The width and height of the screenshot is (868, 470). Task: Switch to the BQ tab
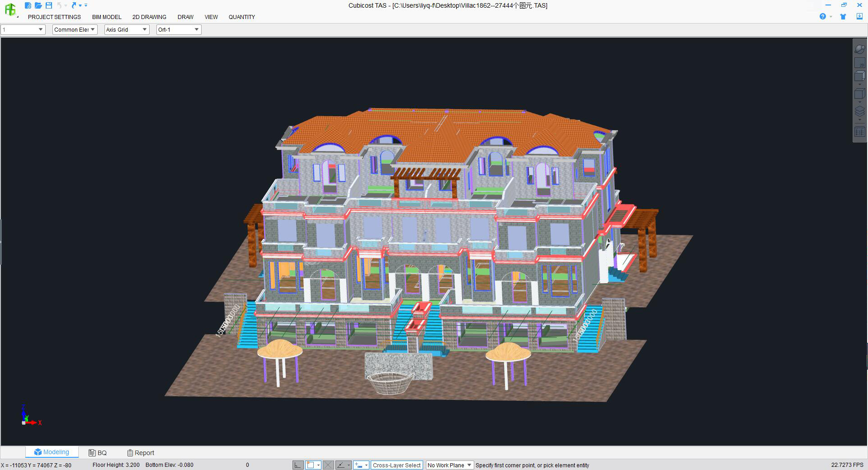[98, 453]
